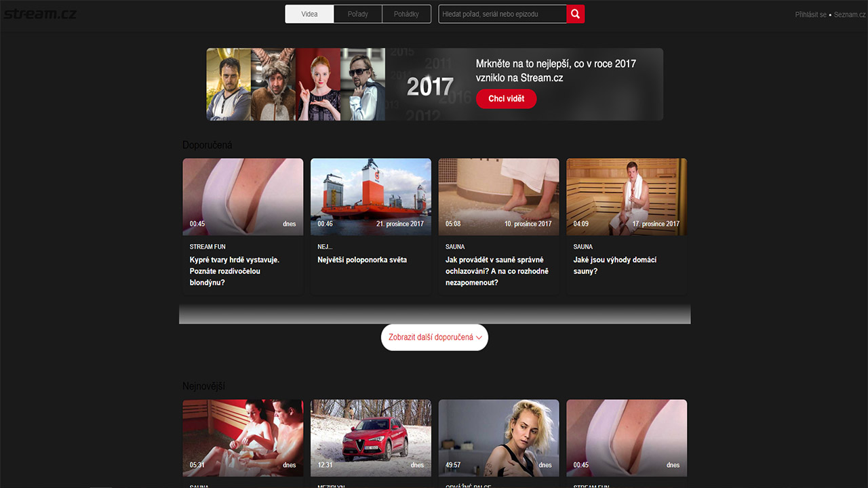The width and height of the screenshot is (868, 488).
Task: Click the Chci vidět button
Action: [x=506, y=99]
